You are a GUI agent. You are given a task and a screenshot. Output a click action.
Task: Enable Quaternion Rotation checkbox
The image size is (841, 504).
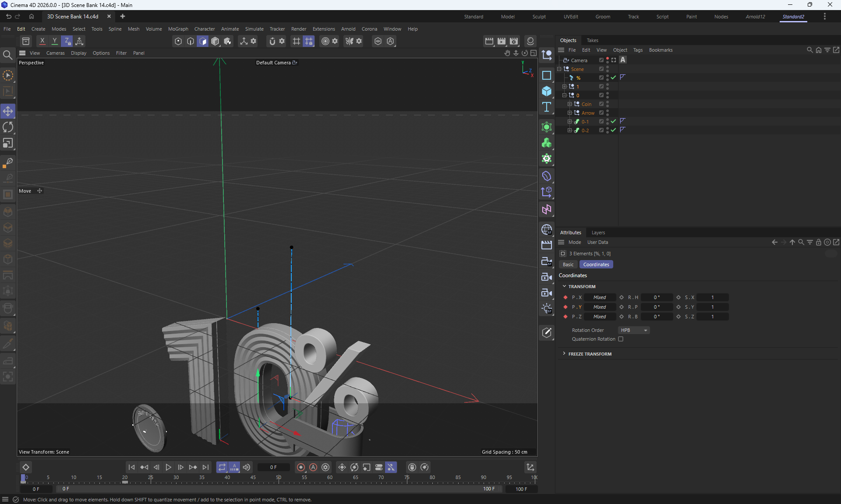[x=621, y=339]
